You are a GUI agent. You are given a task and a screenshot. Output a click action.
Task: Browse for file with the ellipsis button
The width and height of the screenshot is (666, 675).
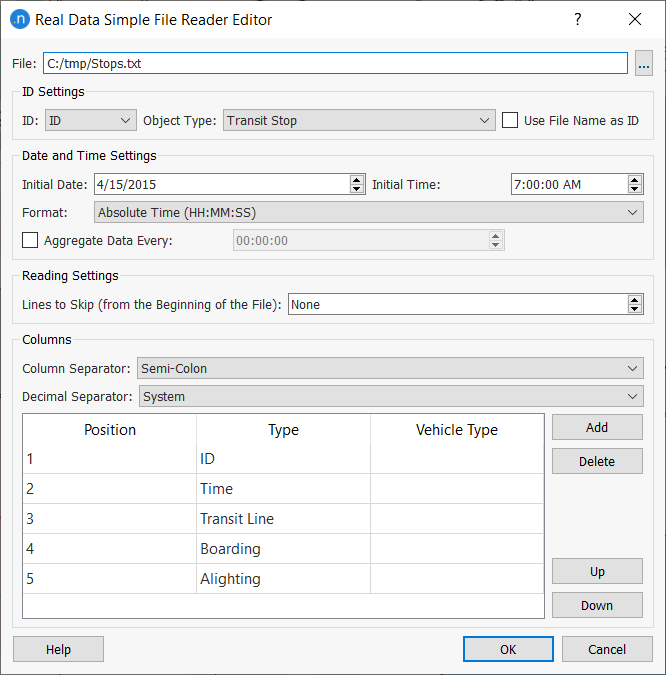[644, 63]
